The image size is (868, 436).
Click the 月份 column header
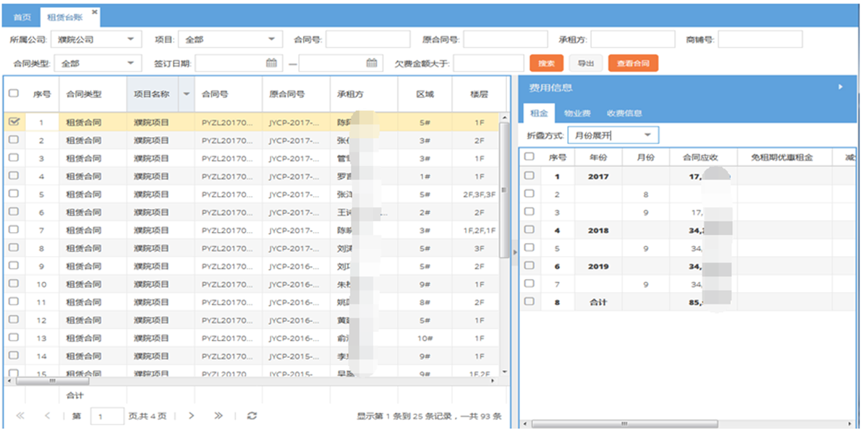point(645,156)
